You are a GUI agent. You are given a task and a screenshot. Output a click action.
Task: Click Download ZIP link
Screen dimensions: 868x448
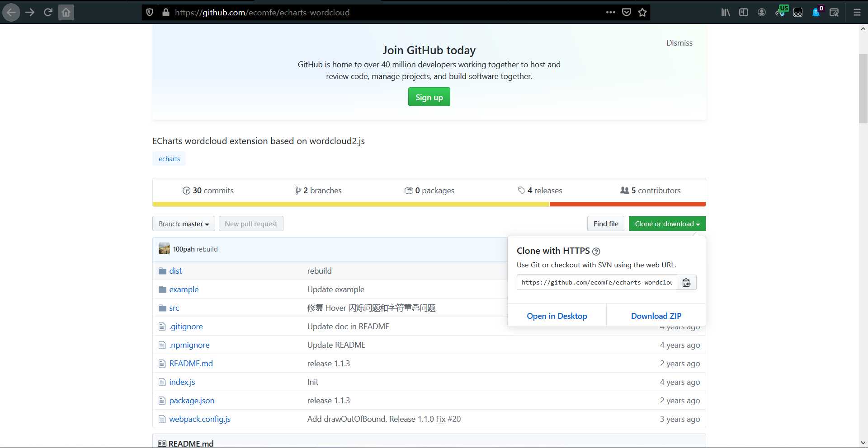coord(656,316)
